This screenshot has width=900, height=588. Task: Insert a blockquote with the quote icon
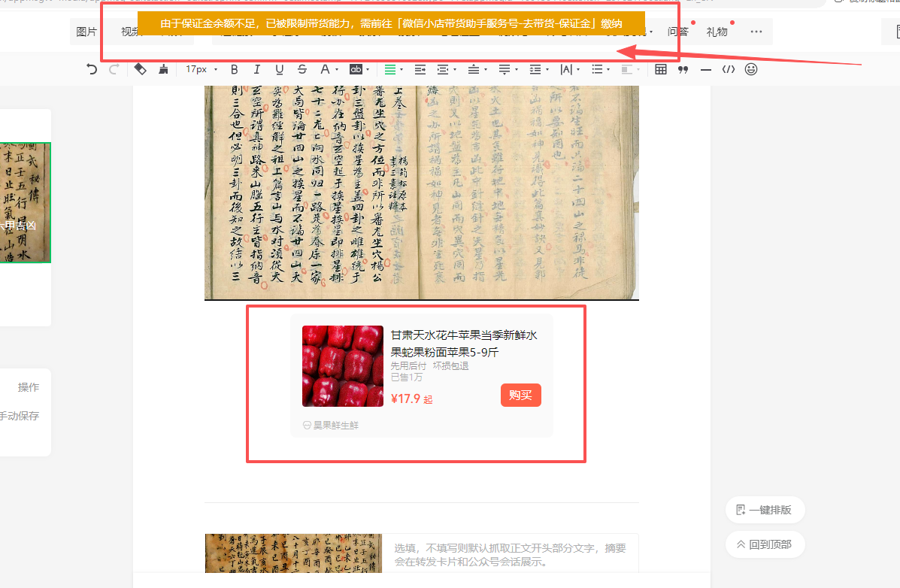[683, 69]
